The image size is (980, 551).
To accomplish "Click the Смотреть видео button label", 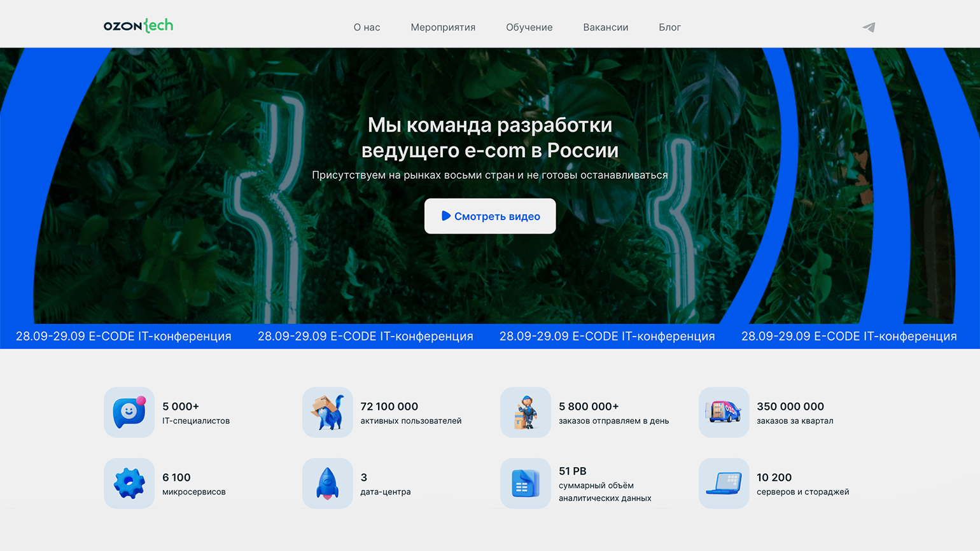I will [x=497, y=216].
